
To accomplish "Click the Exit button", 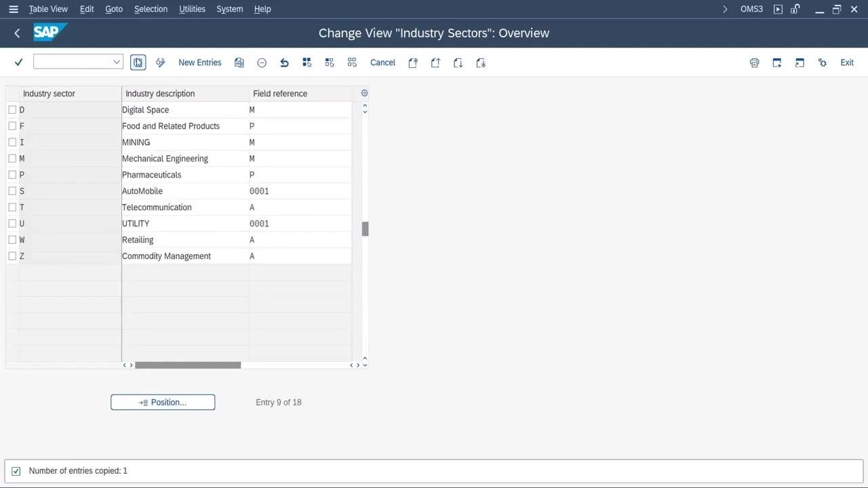I will (x=847, y=62).
